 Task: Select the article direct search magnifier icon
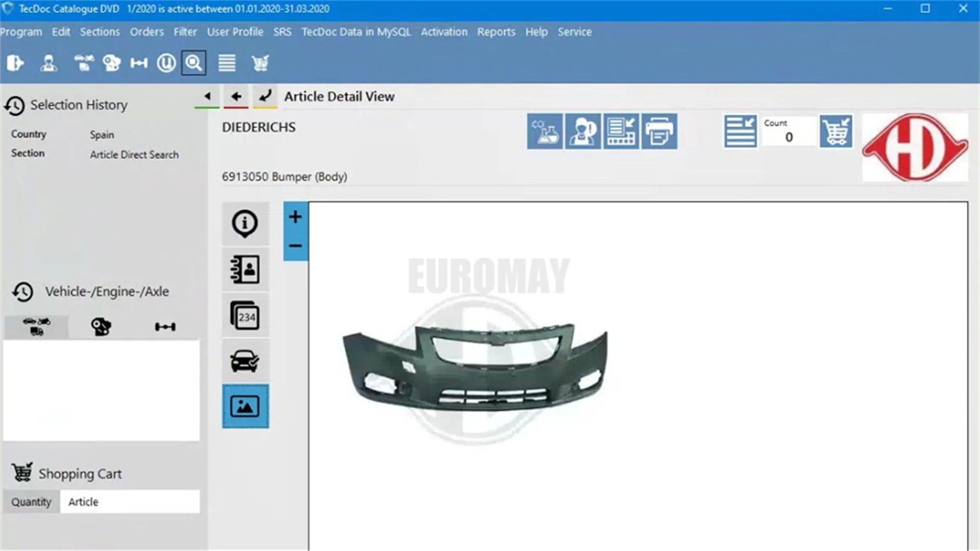click(194, 63)
